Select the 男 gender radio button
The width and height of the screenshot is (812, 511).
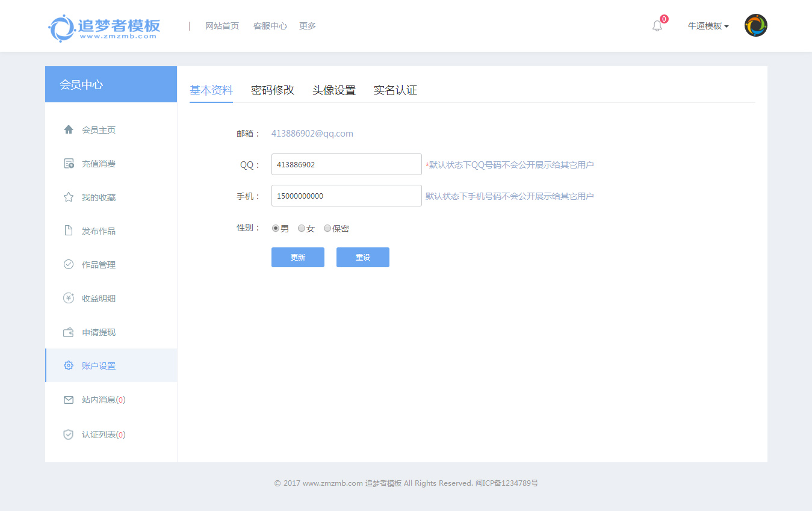[276, 228]
